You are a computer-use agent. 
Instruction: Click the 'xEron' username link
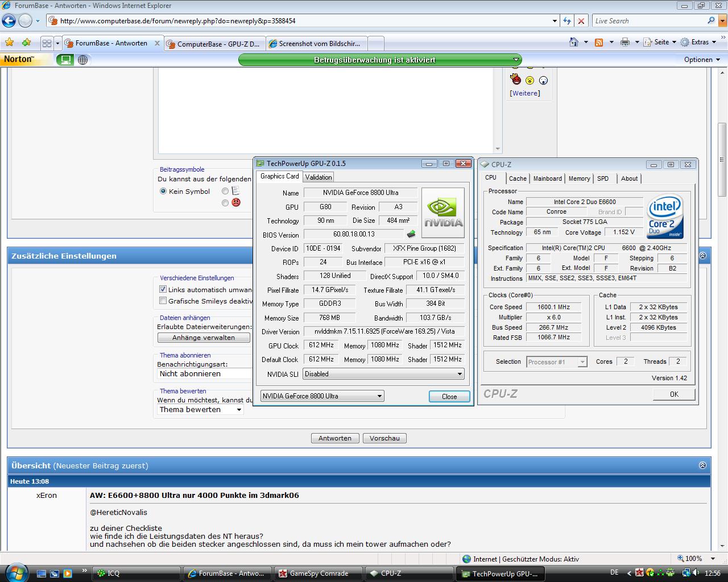coord(47,495)
